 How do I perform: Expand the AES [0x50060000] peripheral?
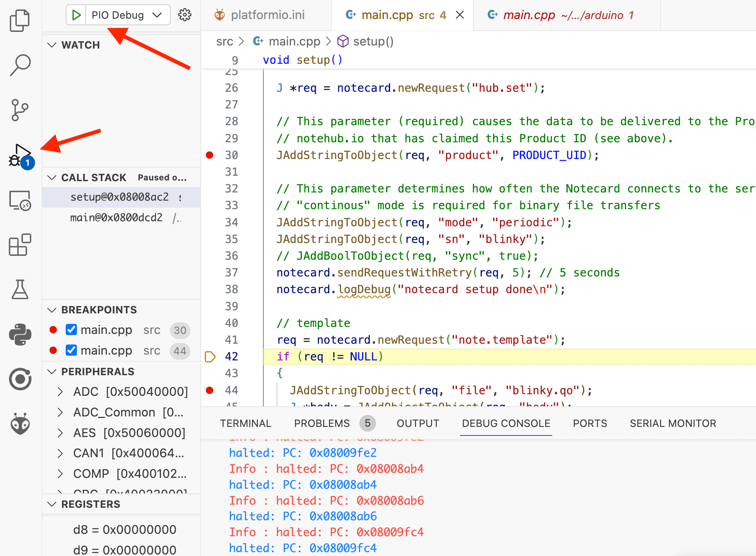[x=60, y=433]
